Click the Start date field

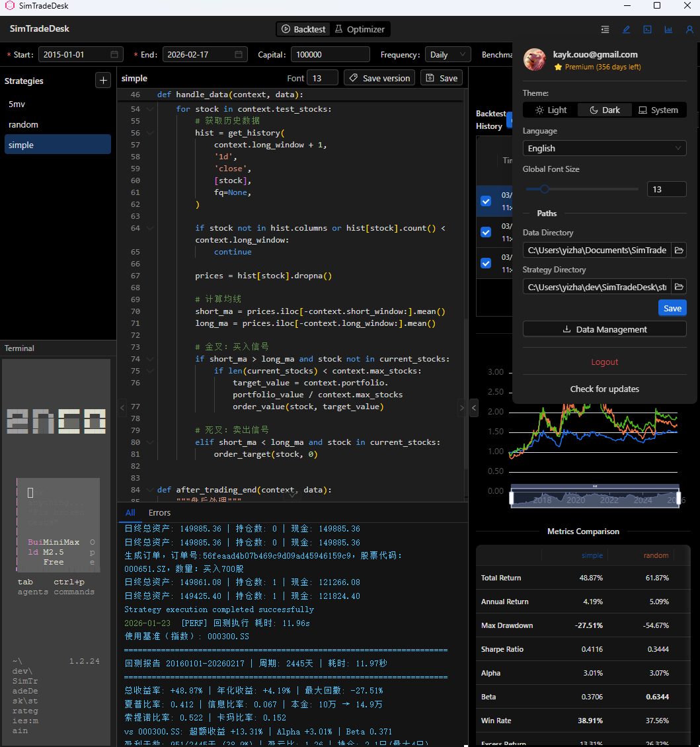[81, 54]
